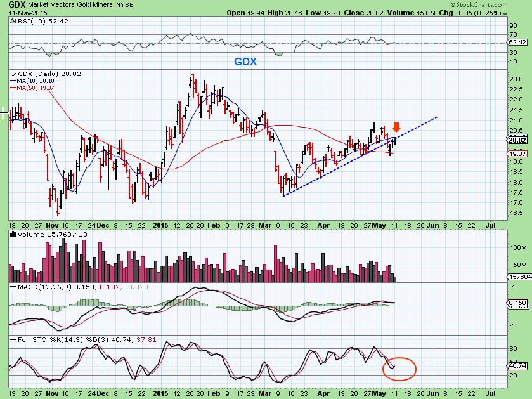The image size is (532, 399).
Task: Click the 52.42 RSI value tag on the right axis
Action: coord(518,43)
